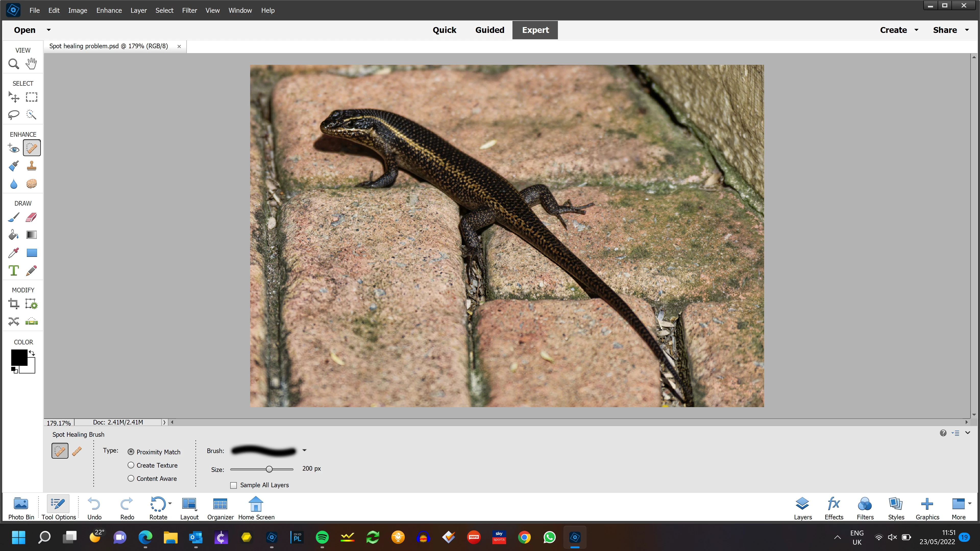This screenshot has width=980, height=551.
Task: Select the Lasso tool
Action: [14, 115]
